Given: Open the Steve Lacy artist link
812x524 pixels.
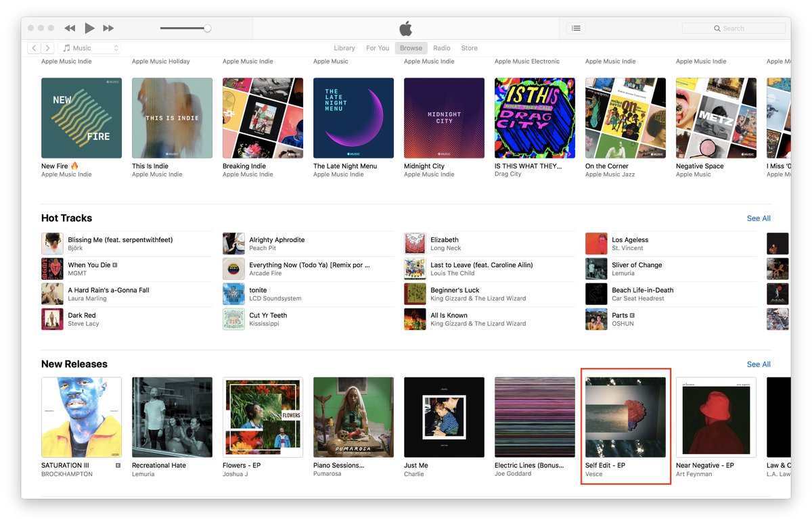Looking at the screenshot, I should [x=83, y=323].
